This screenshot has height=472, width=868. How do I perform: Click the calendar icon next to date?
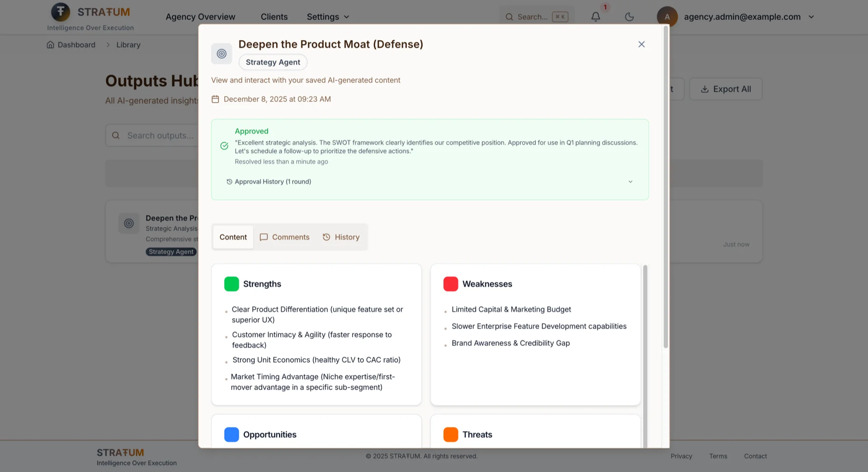(x=215, y=99)
